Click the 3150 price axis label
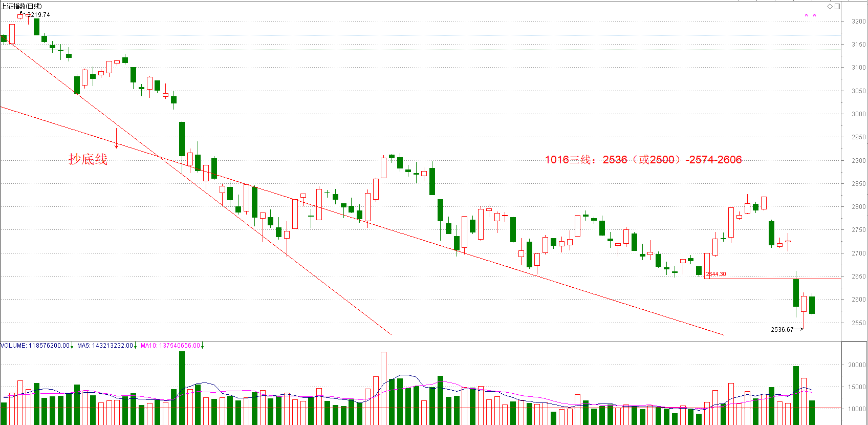Viewport: 868px width, 425px height. click(x=859, y=45)
